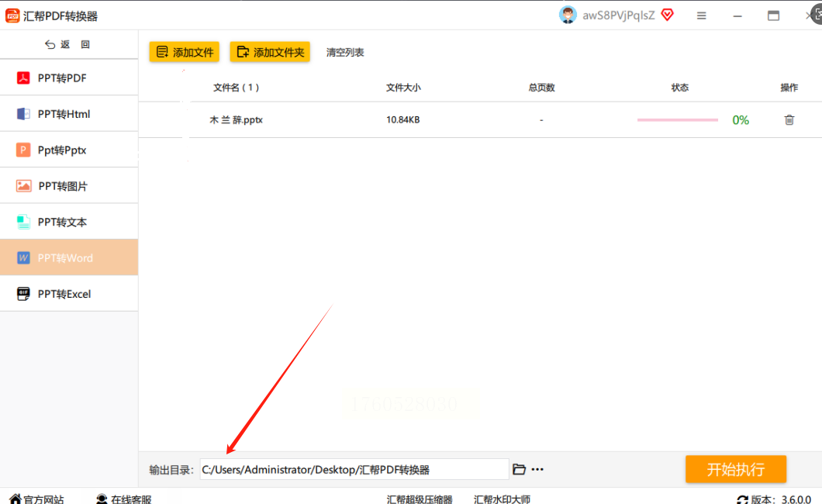Click the 文件大小 column header
822x504 pixels.
point(403,88)
